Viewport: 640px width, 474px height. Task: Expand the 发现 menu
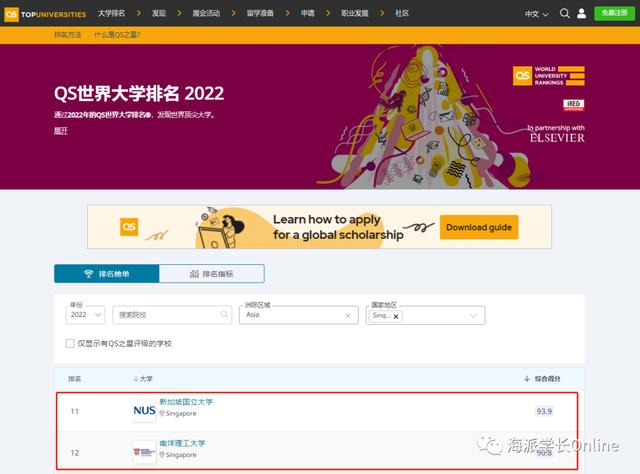(x=159, y=13)
